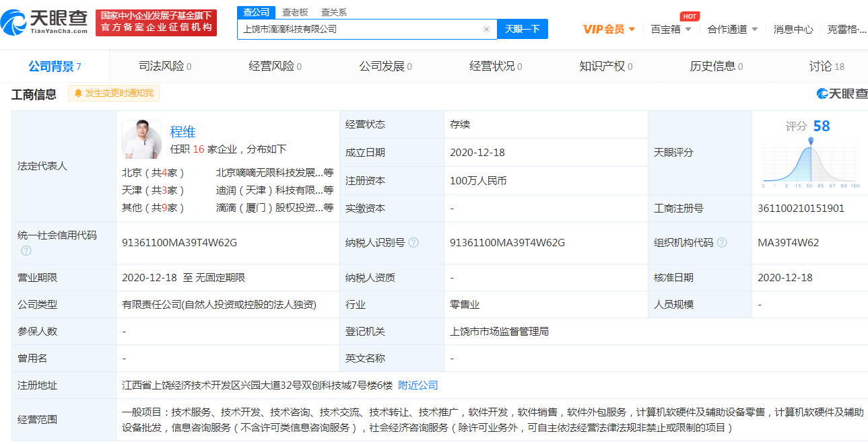868x444 pixels.
Task: Click the 成立日期 value 2020-12-18
Action: [477, 152]
